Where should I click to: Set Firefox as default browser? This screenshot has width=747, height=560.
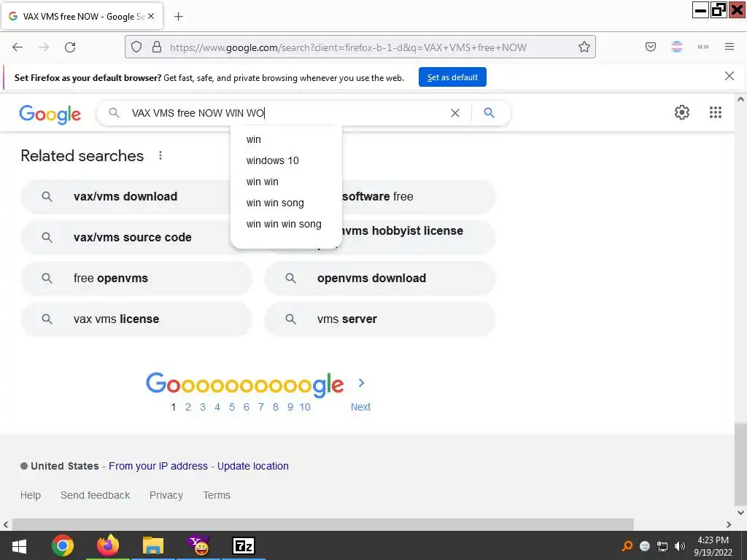[452, 77]
